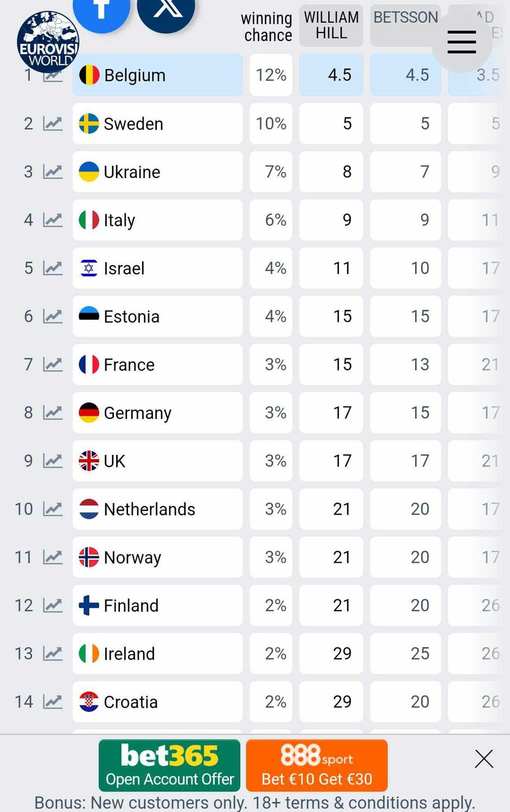Click the 888sport Bet €10 offer
The width and height of the screenshot is (510, 812).
click(x=317, y=765)
